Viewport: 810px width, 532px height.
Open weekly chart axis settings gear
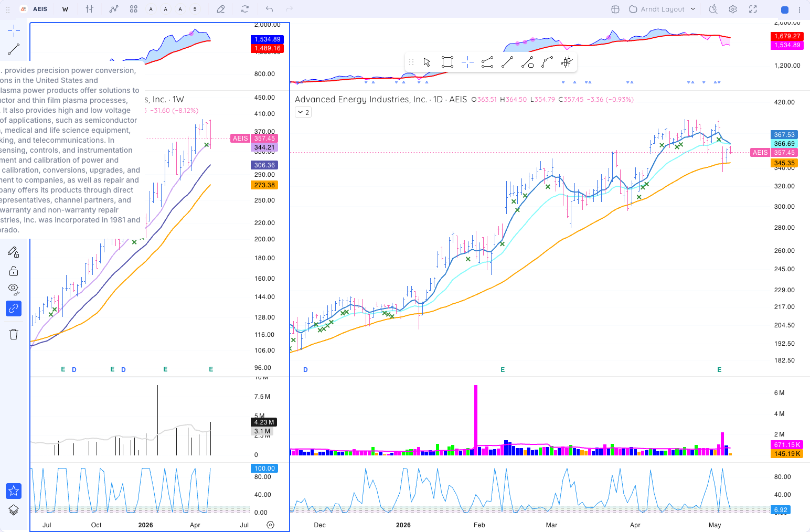pyautogui.click(x=271, y=525)
